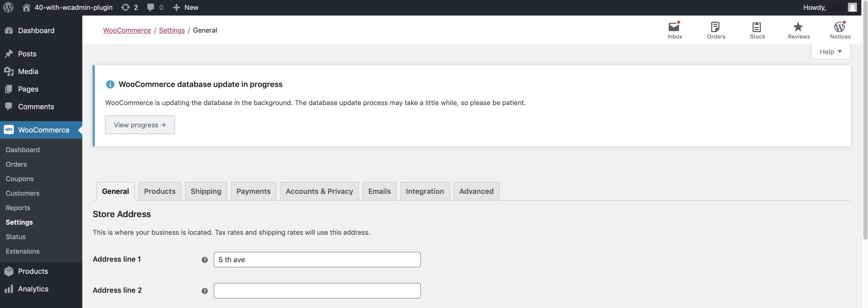
Task: Select Coupons in the WooCommerce sidebar
Action: tap(19, 179)
